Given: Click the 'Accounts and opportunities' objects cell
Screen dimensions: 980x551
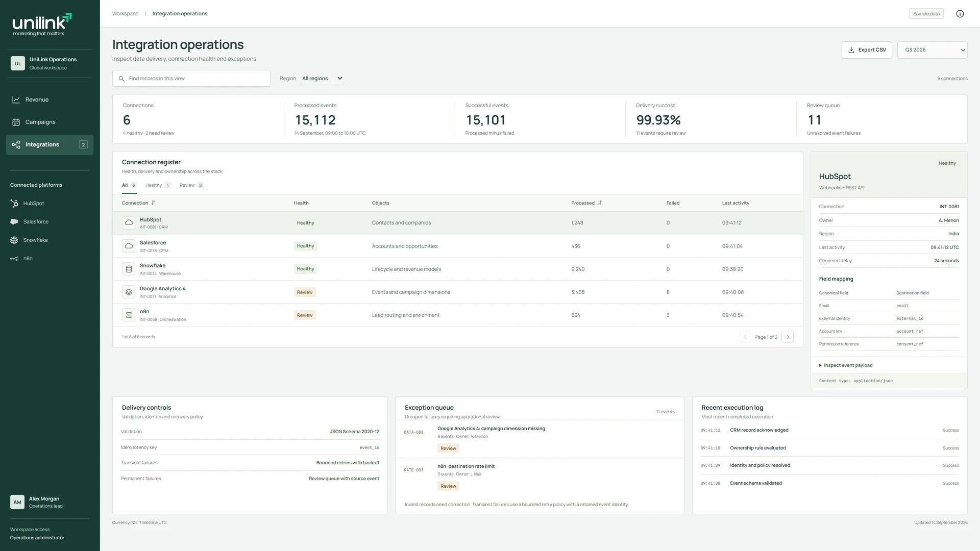Looking at the screenshot, I should tap(405, 246).
